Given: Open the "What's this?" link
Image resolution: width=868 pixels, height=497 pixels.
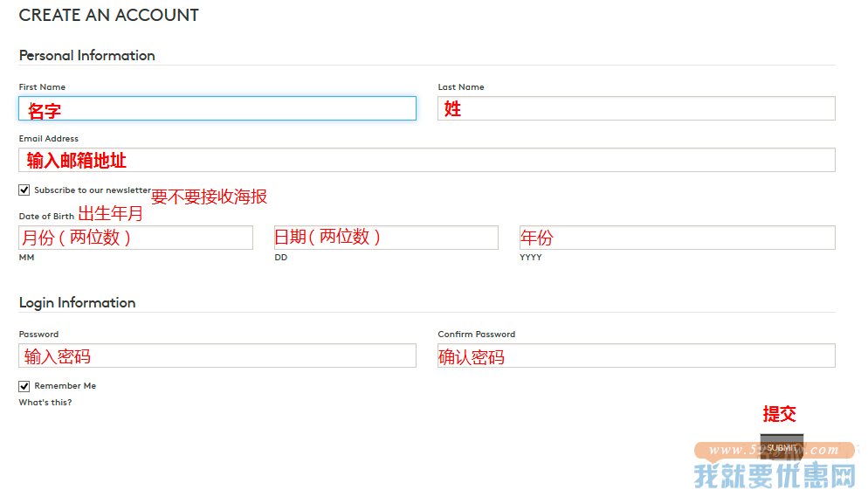Looking at the screenshot, I should pos(45,403).
